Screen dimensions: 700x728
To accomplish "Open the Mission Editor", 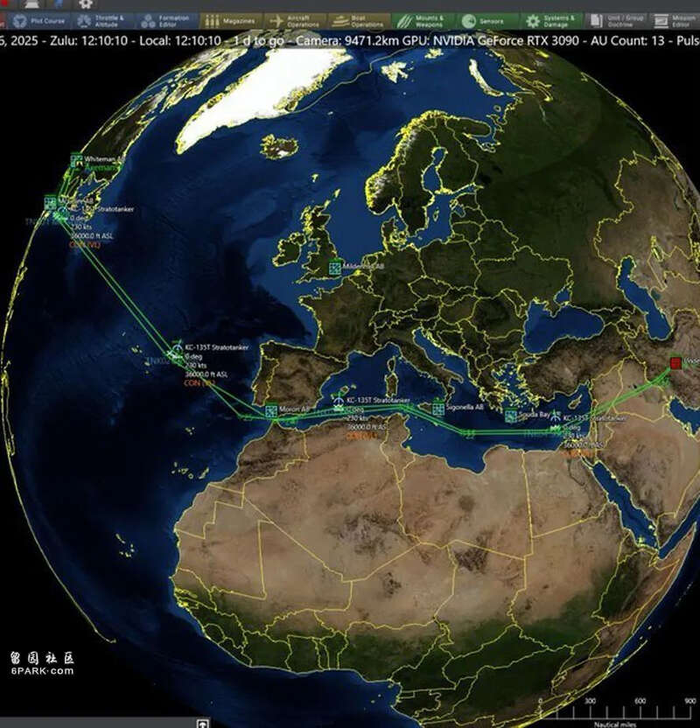I will [674, 21].
